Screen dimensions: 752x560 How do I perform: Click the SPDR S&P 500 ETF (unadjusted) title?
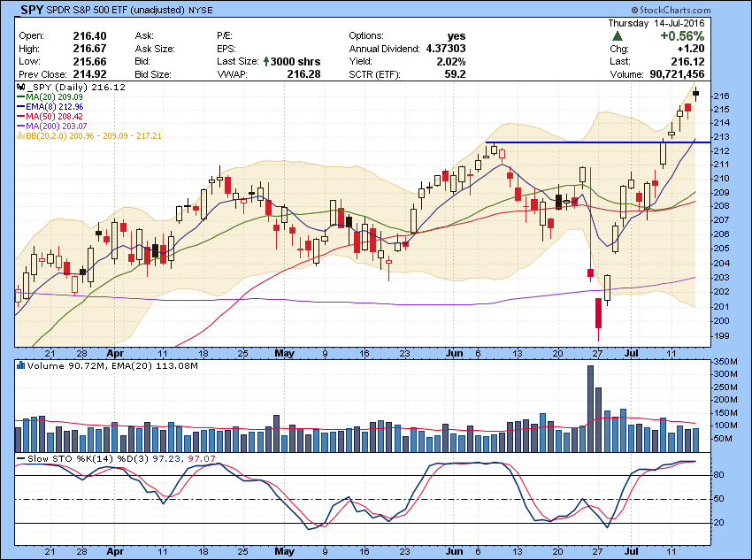coord(116,10)
